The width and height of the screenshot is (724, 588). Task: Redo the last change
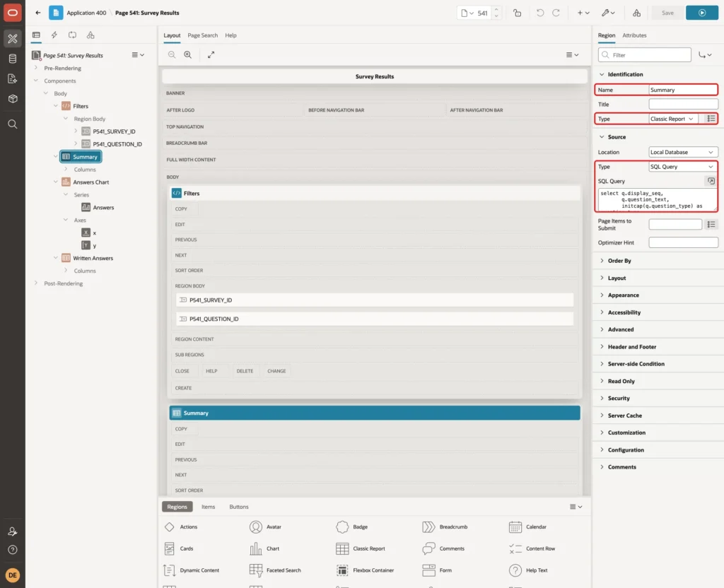[556, 13]
